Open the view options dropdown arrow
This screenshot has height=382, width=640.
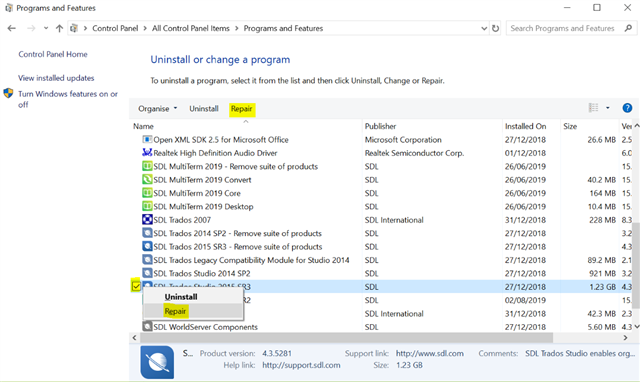[x=607, y=108]
